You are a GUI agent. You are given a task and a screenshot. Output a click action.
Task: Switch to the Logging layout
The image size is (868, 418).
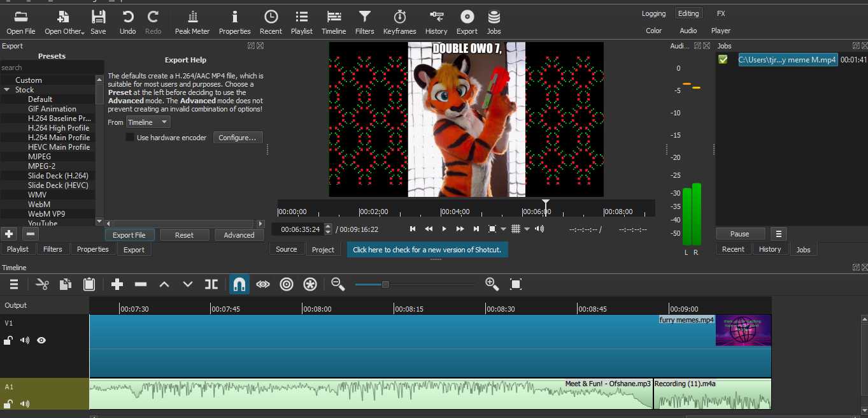tap(653, 13)
